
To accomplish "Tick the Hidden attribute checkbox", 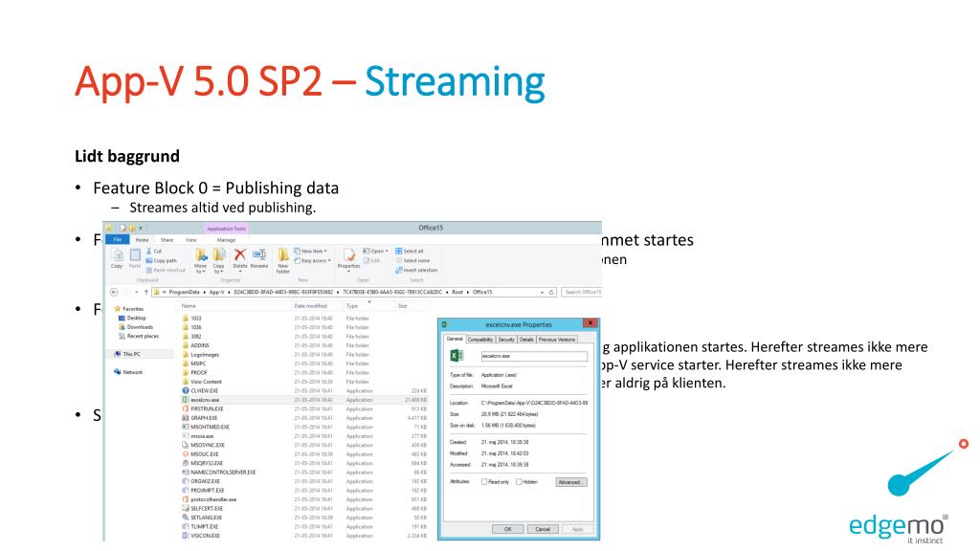I will [x=519, y=482].
